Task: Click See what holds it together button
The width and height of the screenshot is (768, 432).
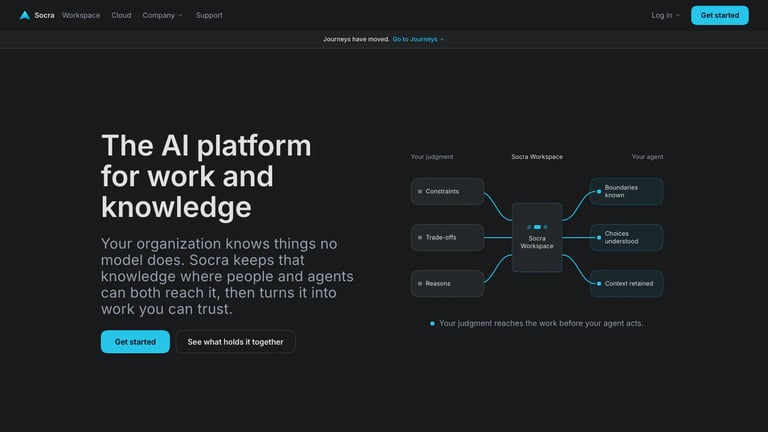Action: point(236,342)
